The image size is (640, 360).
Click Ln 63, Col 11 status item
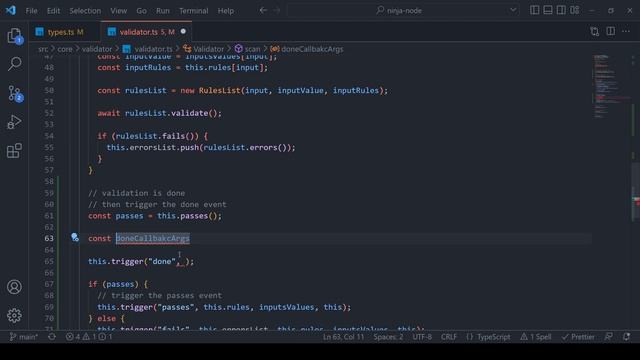click(x=343, y=337)
